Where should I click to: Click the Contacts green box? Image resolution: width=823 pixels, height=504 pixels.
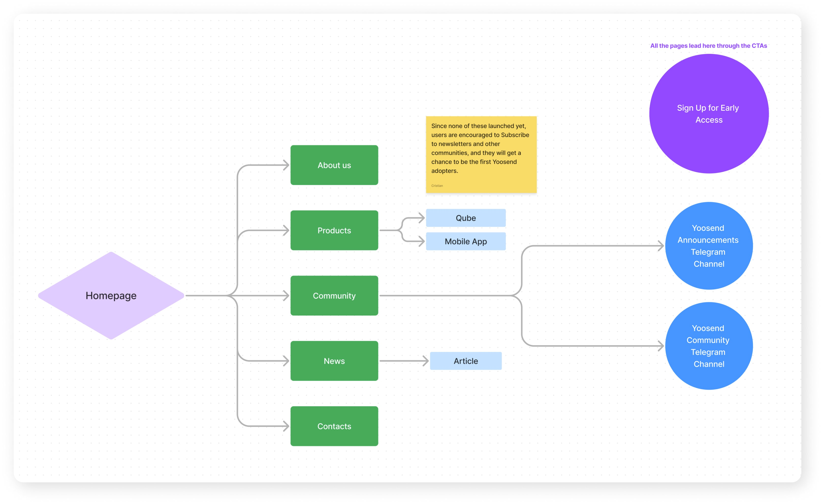pos(334,426)
